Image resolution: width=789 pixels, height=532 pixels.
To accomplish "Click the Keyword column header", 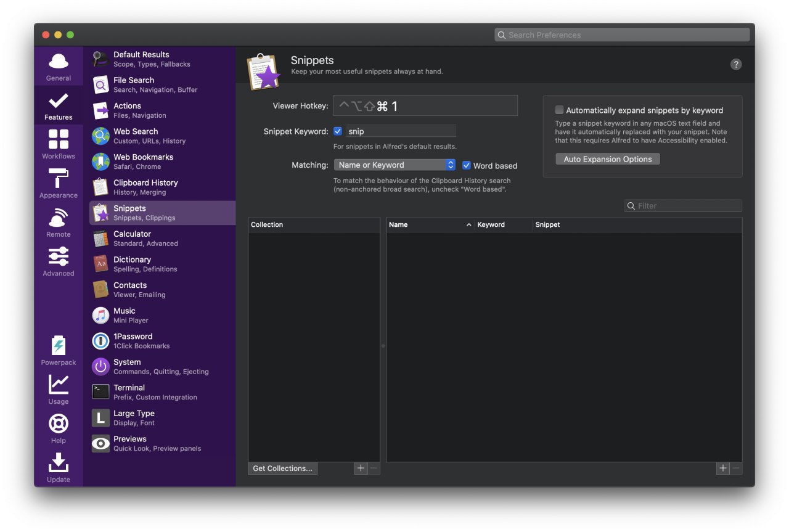I will [x=504, y=224].
